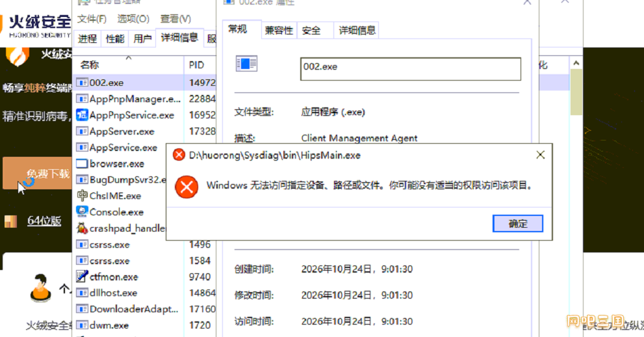This screenshot has width=644, height=337.
Task: Follow the 64位版 link
Action: tap(44, 221)
